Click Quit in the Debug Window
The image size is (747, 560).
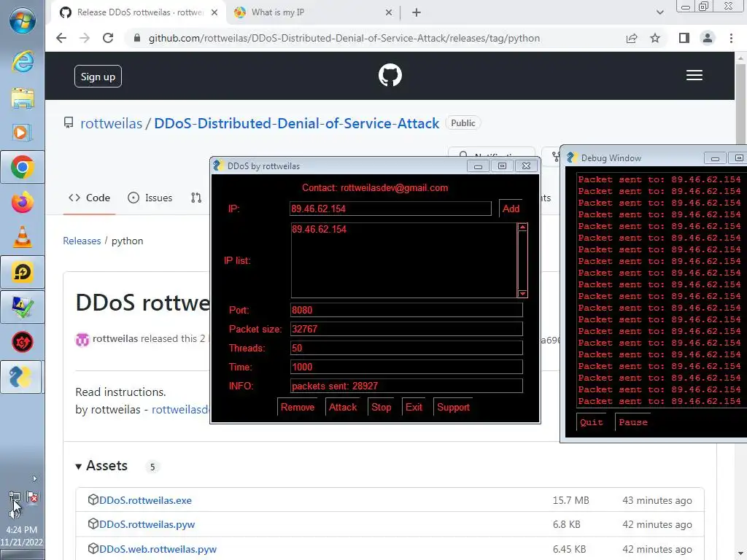[591, 422]
